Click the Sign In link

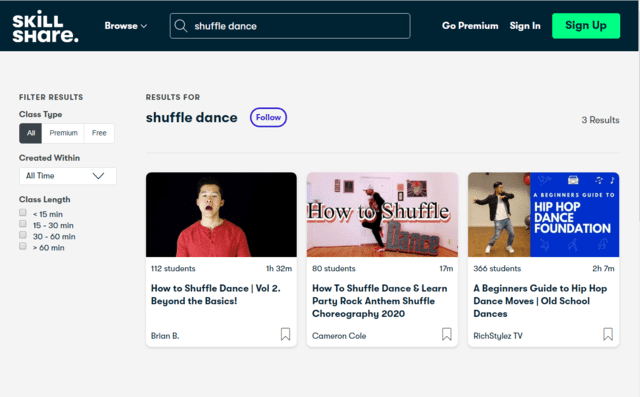[x=525, y=26]
